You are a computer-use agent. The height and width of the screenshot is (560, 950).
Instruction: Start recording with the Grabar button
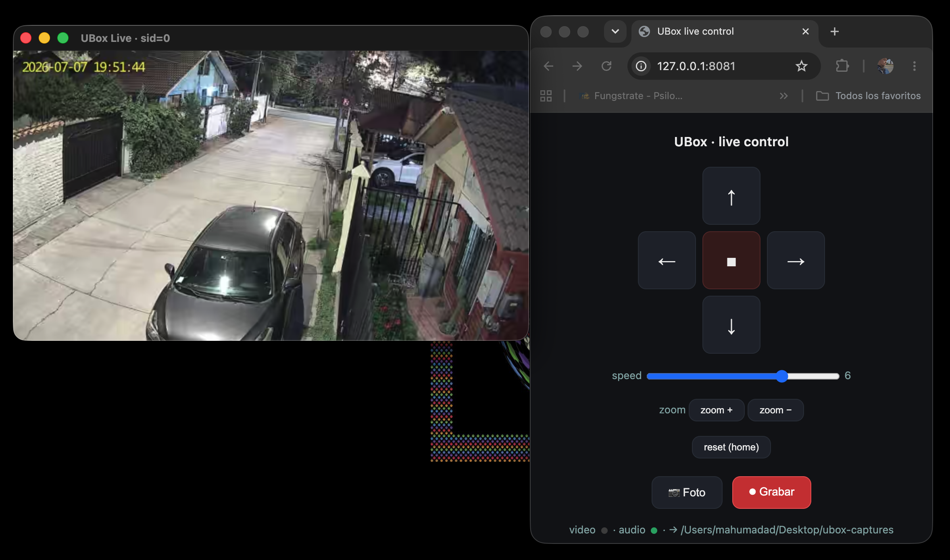pos(771,492)
